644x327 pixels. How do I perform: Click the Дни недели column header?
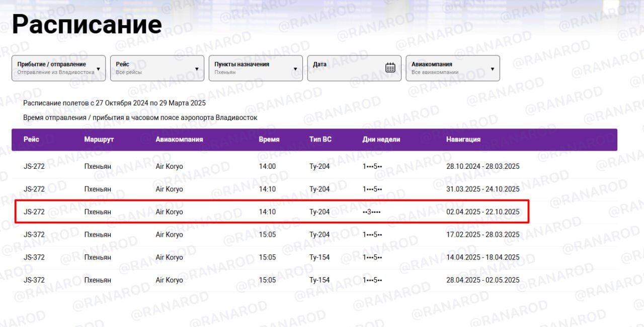[x=381, y=140]
